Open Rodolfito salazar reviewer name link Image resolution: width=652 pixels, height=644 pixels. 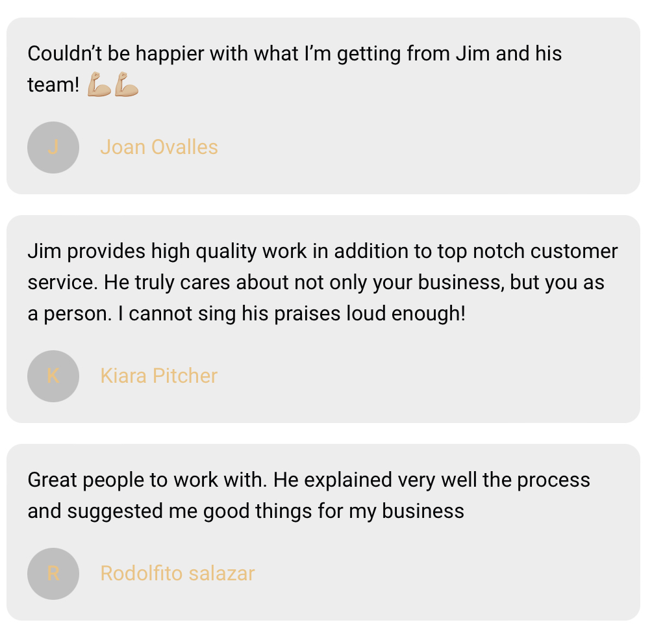[177, 573]
